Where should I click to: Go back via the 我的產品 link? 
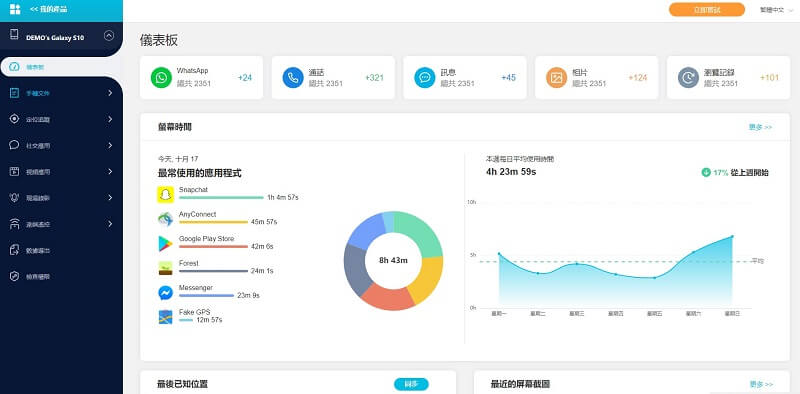[48, 9]
